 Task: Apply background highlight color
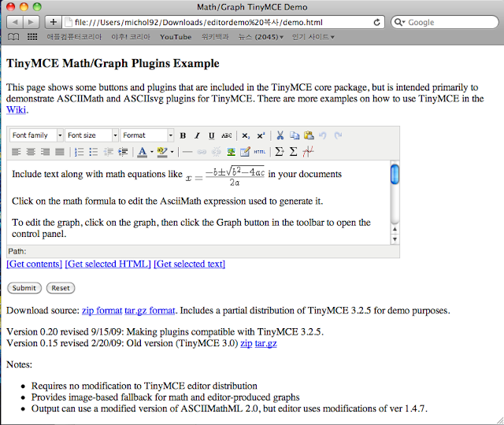(x=162, y=152)
